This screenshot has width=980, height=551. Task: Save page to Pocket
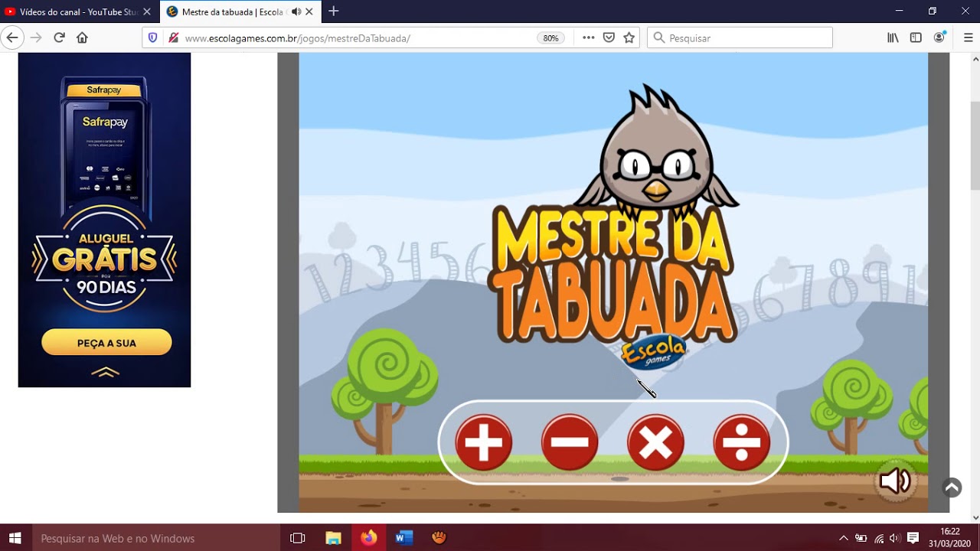[x=609, y=37]
